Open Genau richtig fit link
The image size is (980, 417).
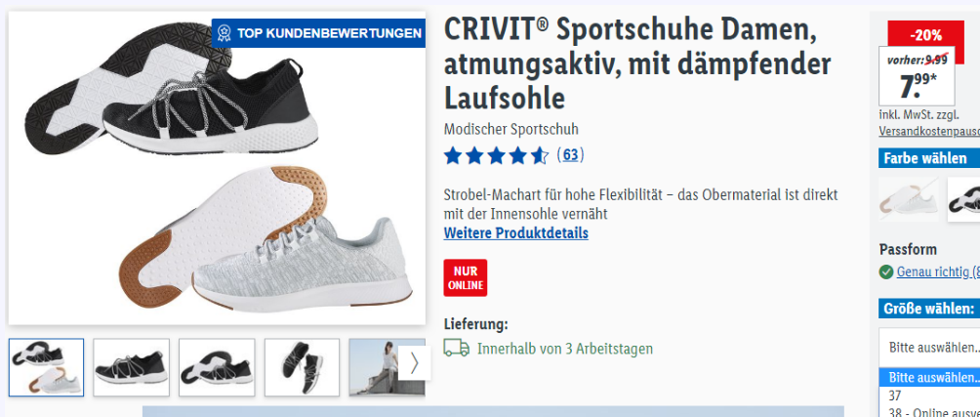(x=937, y=271)
